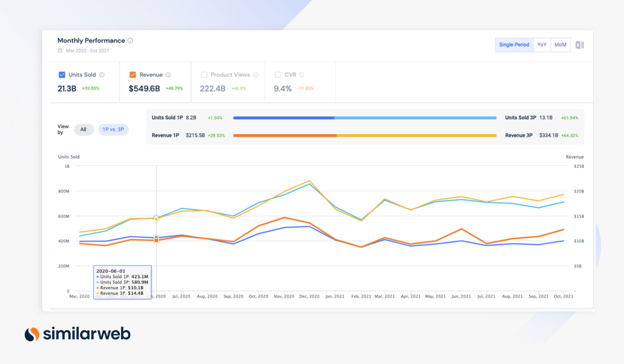624x364 pixels.
Task: Click the Dec, 2020 peak on chart
Action: pos(309,181)
